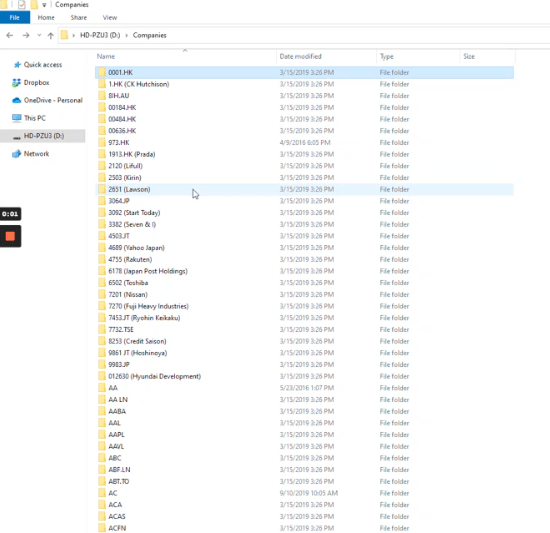The width and height of the screenshot is (550, 533).
Task: Sort by the Type column header
Action: coord(387,56)
